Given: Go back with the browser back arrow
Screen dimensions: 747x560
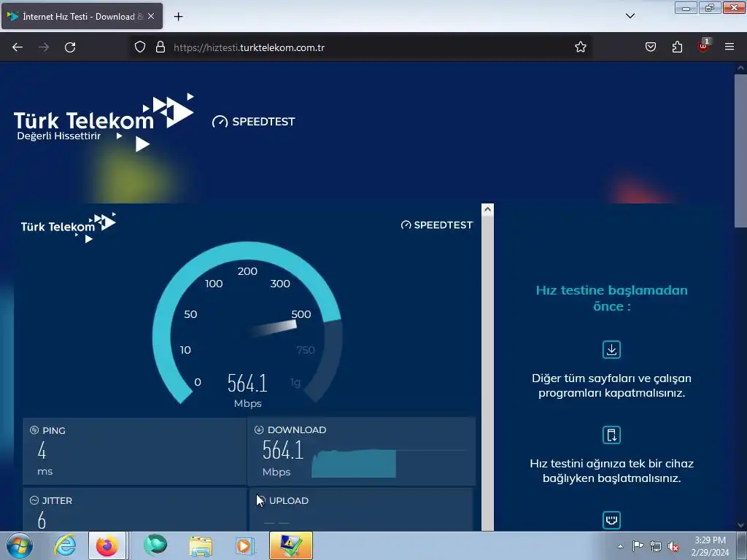Looking at the screenshot, I should pos(18,47).
